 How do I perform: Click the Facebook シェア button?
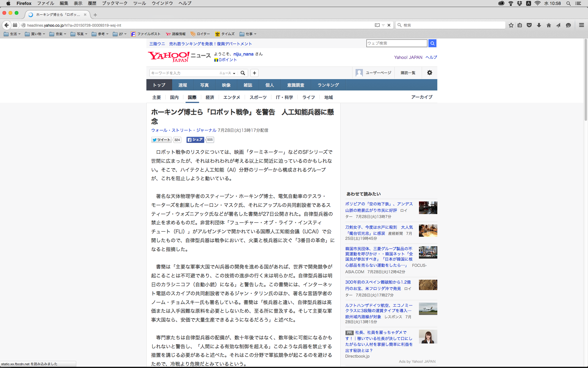click(x=195, y=140)
